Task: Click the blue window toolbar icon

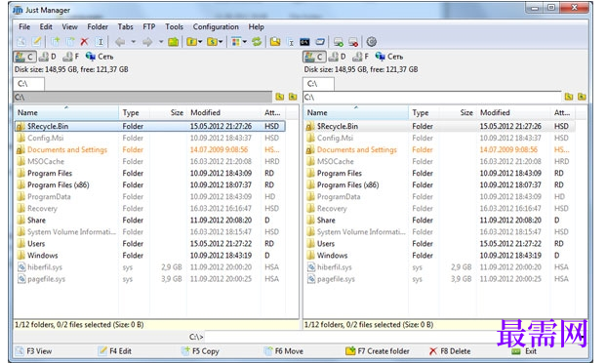Action: 320,42
